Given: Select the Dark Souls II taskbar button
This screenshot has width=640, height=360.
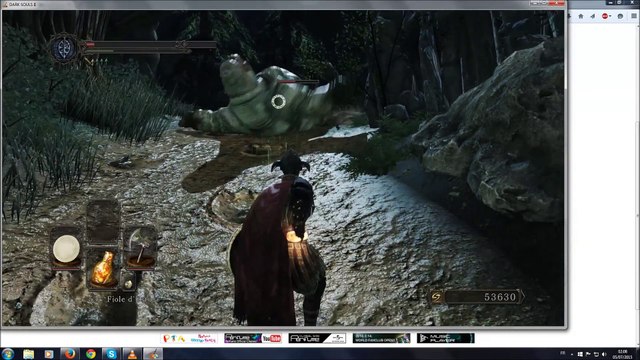Looking at the screenshot, I should click(153, 354).
